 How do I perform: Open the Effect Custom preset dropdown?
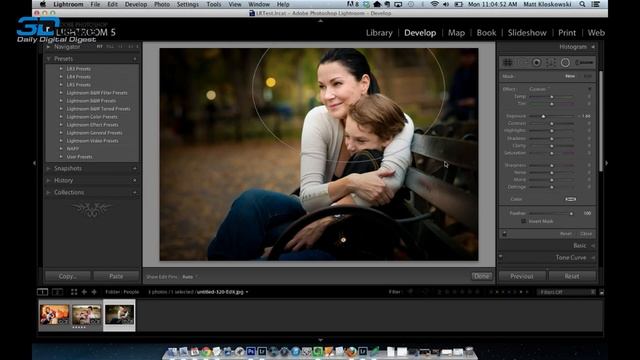[x=540, y=89]
